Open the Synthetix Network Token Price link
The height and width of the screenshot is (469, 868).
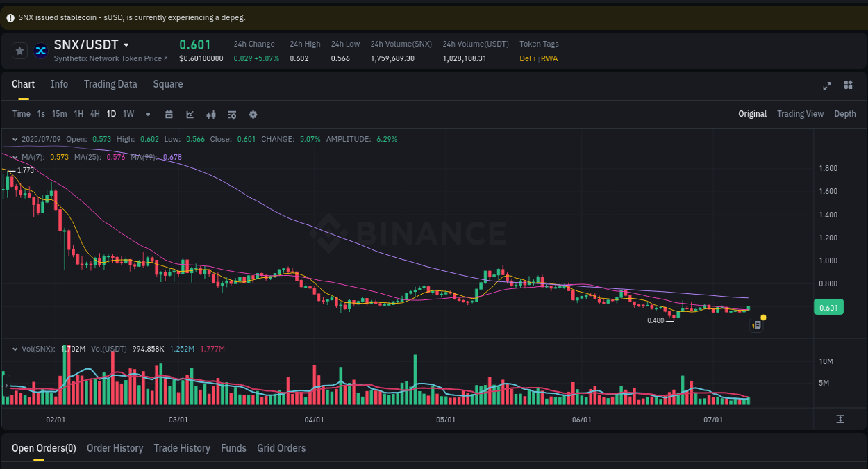coord(108,58)
